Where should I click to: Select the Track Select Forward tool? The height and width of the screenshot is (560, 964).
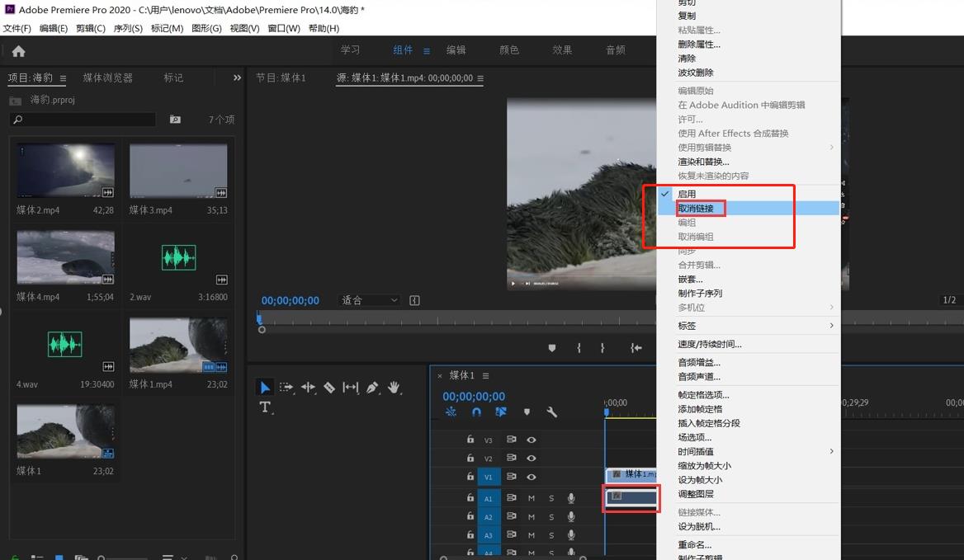286,388
